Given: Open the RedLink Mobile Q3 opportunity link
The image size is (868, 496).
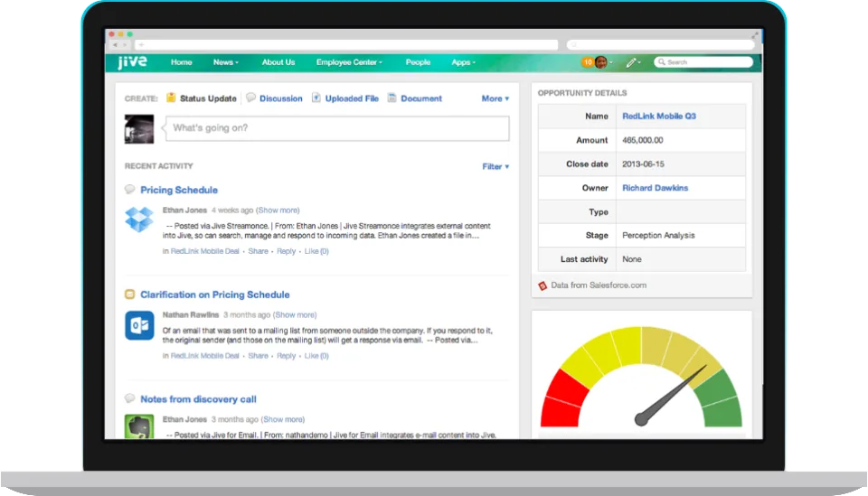Looking at the screenshot, I should (659, 117).
